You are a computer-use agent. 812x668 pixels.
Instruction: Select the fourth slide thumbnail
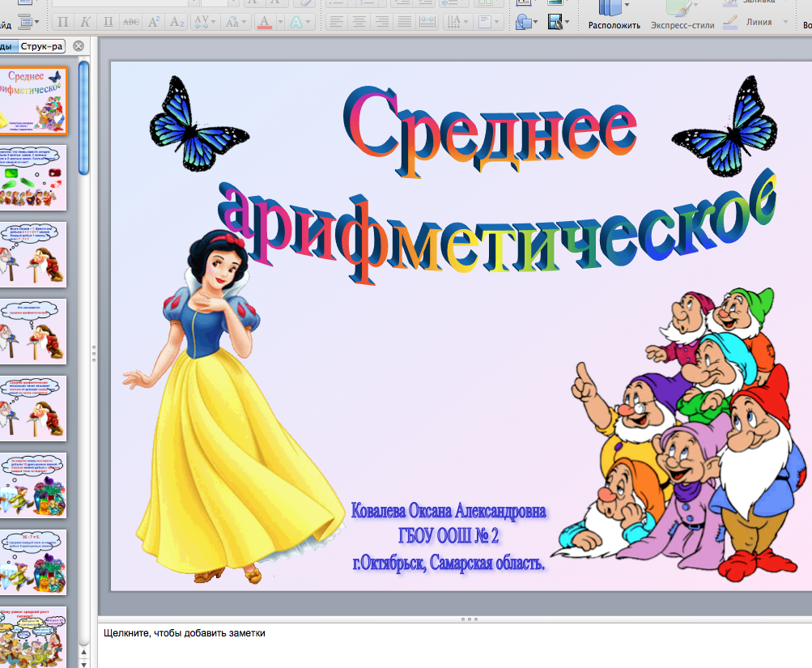32,331
